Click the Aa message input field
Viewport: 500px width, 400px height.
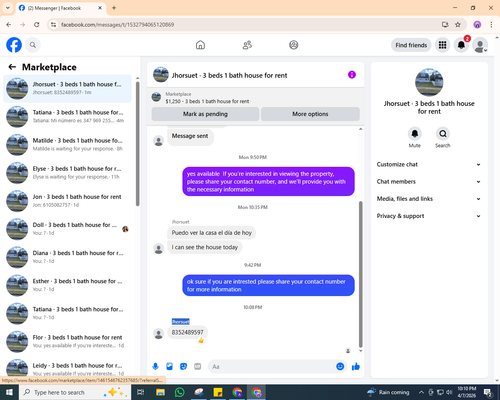(272, 367)
